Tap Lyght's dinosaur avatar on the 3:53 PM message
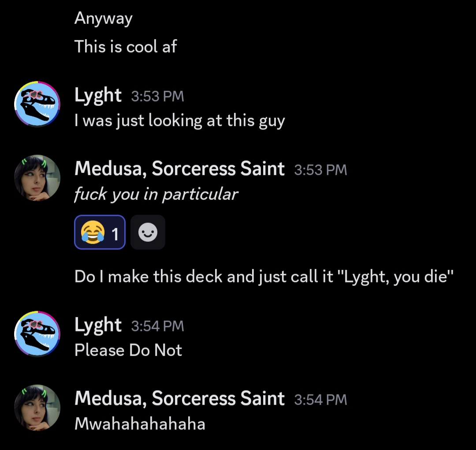Screen dimensions: 476x450 pos(37,104)
